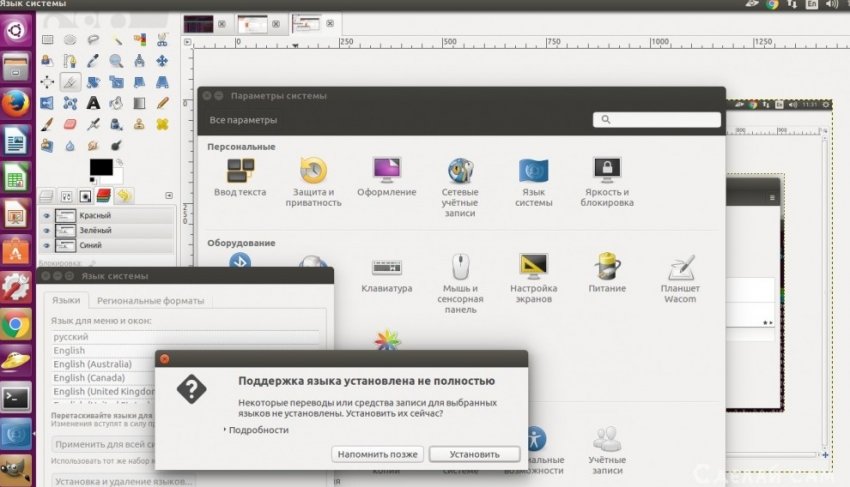Hide the Красный channel eye
The height and width of the screenshot is (487, 850).
click(46, 216)
